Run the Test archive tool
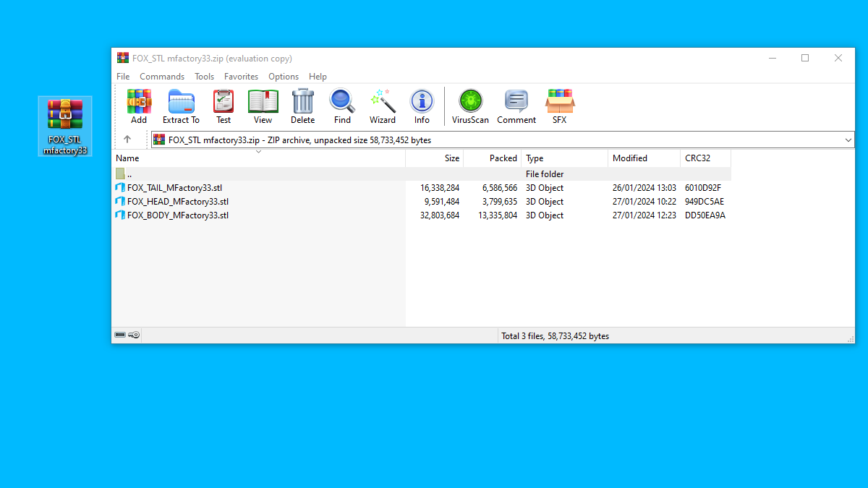This screenshot has height=488, width=868. click(x=224, y=106)
